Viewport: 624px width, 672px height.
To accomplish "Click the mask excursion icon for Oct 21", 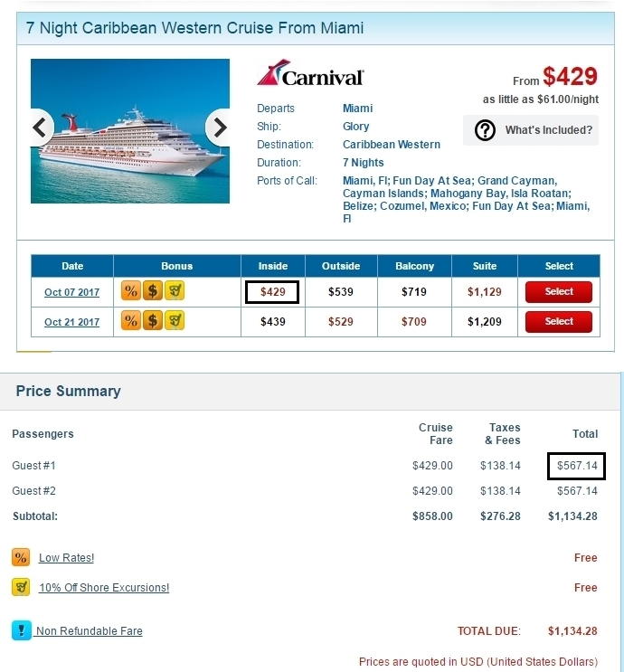I will [x=175, y=320].
